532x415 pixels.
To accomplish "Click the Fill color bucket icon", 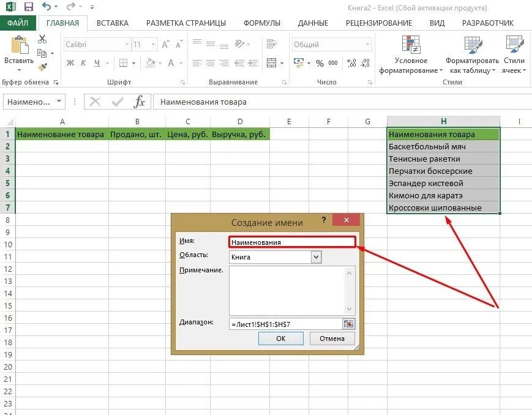I will [150, 63].
